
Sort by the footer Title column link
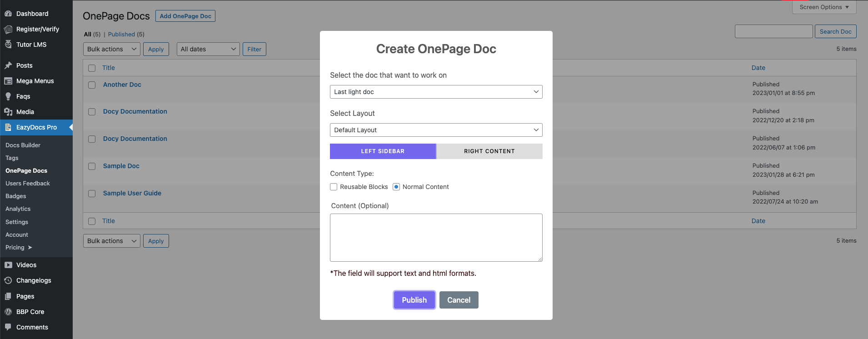109,221
